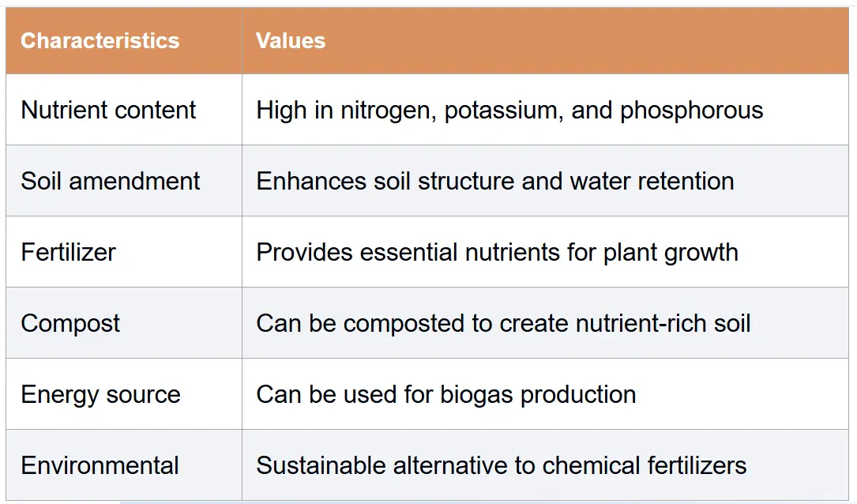This screenshot has width=857, height=504.
Task: Click 'Sustainable alternative to chemical fertilizers' text
Action: point(502,465)
